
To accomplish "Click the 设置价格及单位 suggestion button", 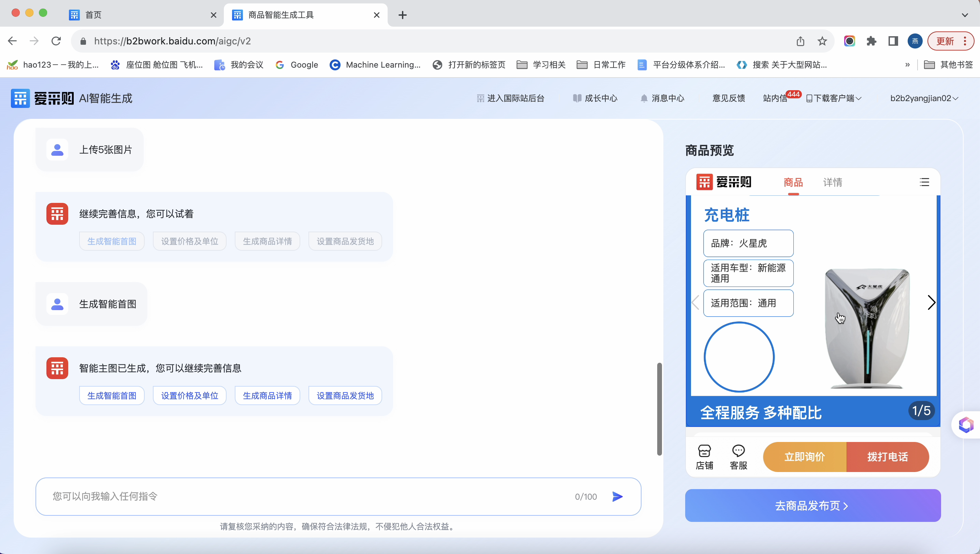I will click(x=189, y=396).
